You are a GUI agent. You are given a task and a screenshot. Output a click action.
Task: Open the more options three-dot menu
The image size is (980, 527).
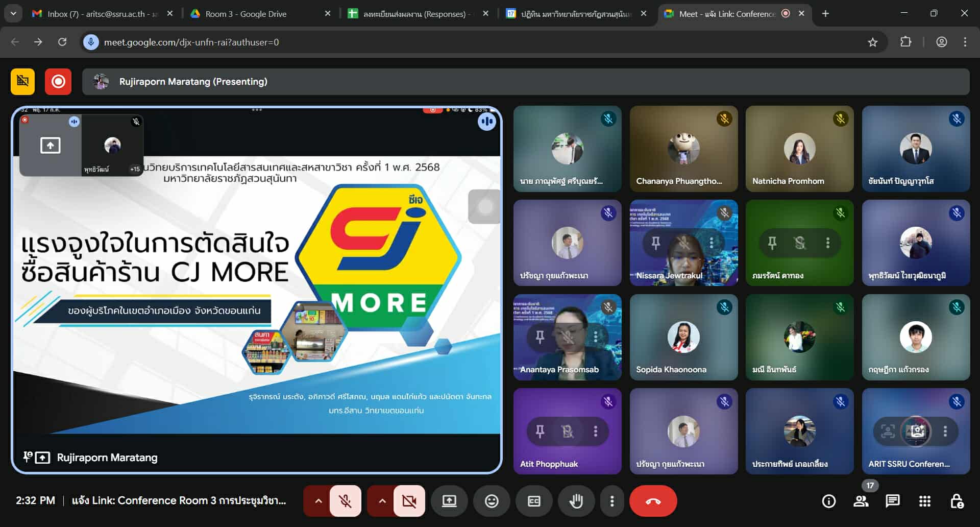pos(612,501)
